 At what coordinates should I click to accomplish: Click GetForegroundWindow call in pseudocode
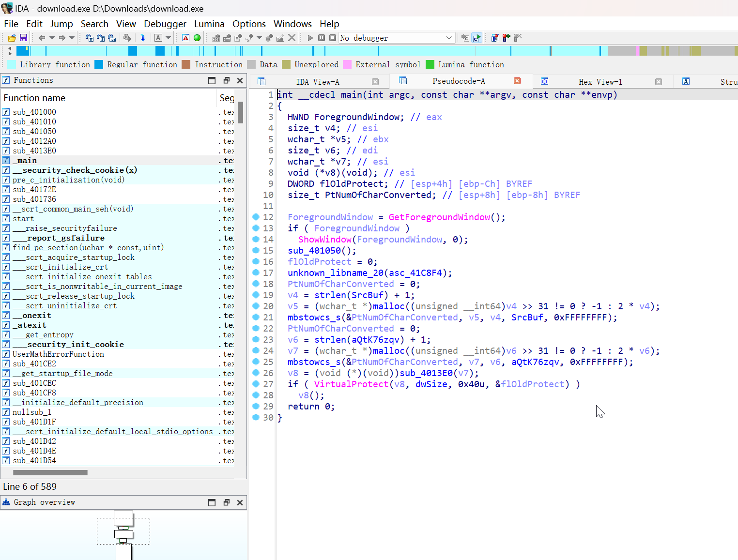click(x=439, y=217)
